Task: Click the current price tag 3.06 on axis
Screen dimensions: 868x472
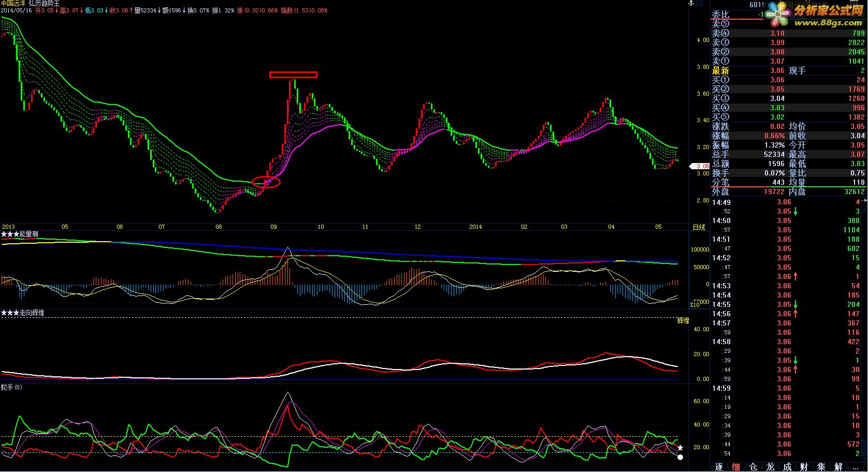Action: tap(700, 166)
